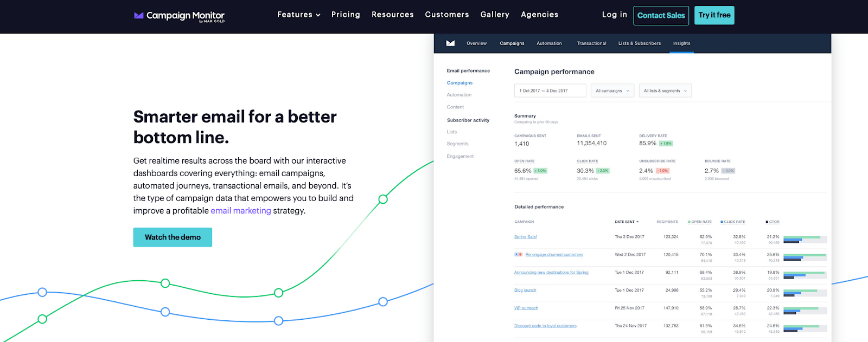Switch to the Automation dashboard tab

point(549,43)
